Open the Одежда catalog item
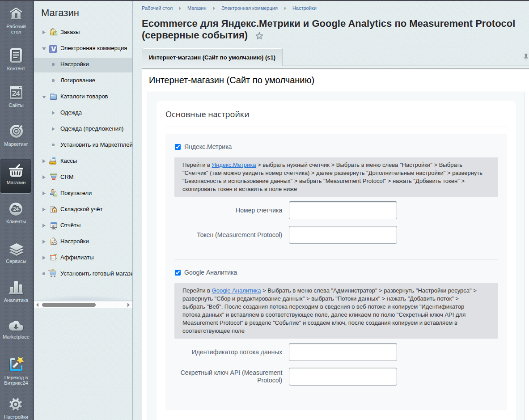The image size is (529, 420). point(71,112)
